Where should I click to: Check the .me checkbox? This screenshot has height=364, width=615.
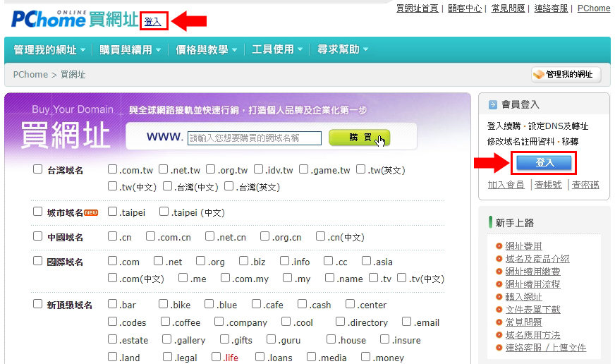[x=183, y=278]
